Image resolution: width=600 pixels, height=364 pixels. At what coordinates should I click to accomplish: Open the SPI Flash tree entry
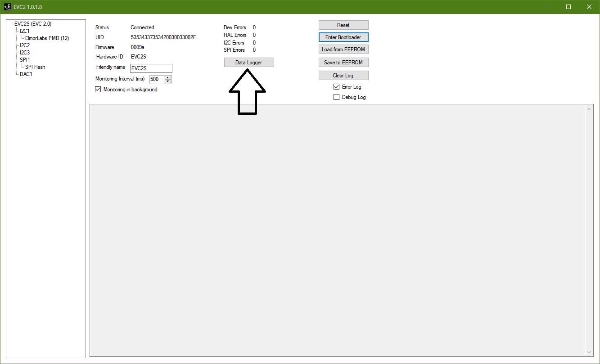tap(35, 67)
